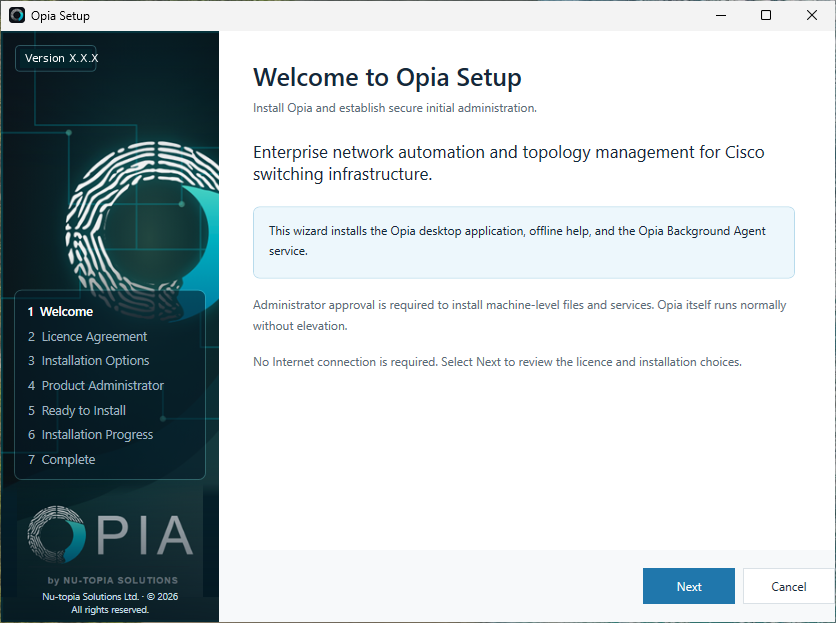Click the OPIA logo at sidebar bottom
The height and width of the screenshot is (623, 836).
tap(110, 534)
